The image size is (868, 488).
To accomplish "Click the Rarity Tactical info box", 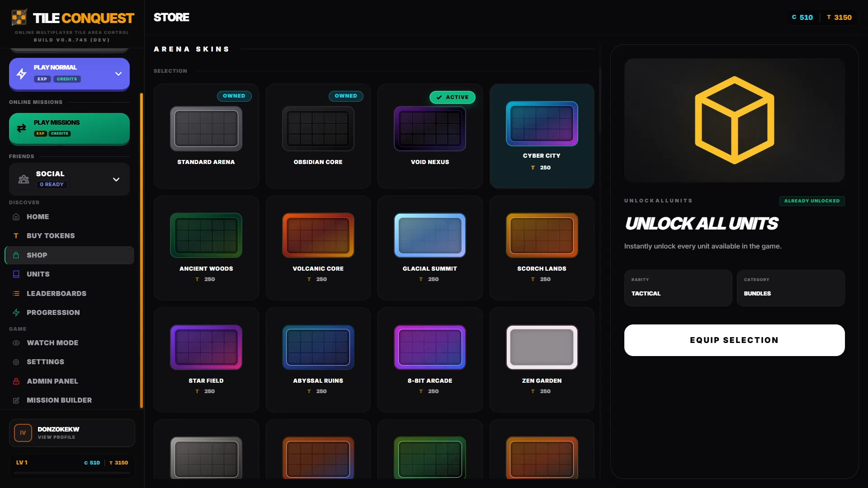I will [x=678, y=288].
